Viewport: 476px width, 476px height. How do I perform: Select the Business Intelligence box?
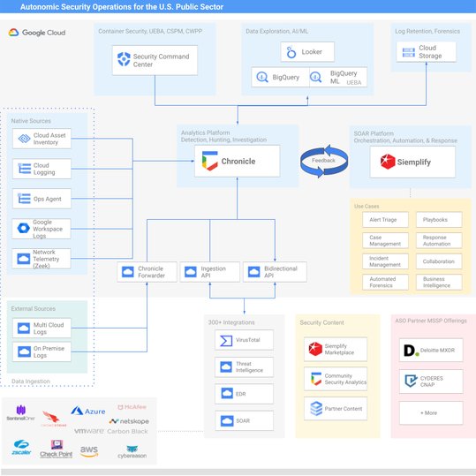point(439,282)
